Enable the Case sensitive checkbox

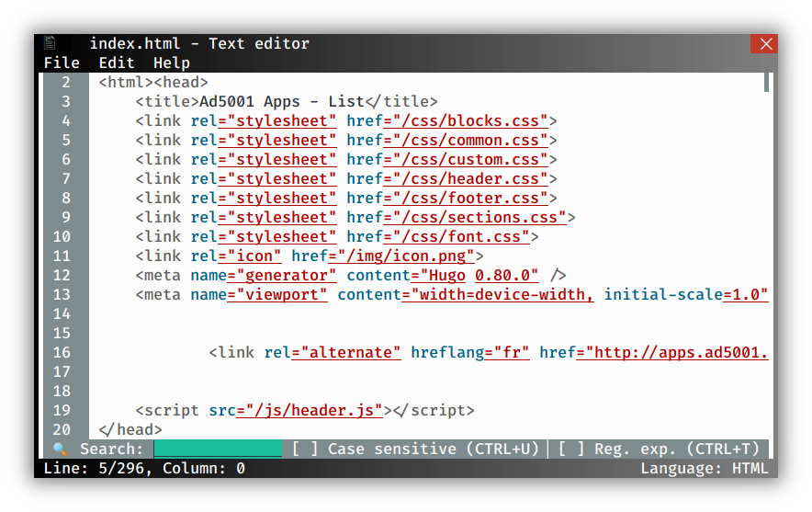305,449
